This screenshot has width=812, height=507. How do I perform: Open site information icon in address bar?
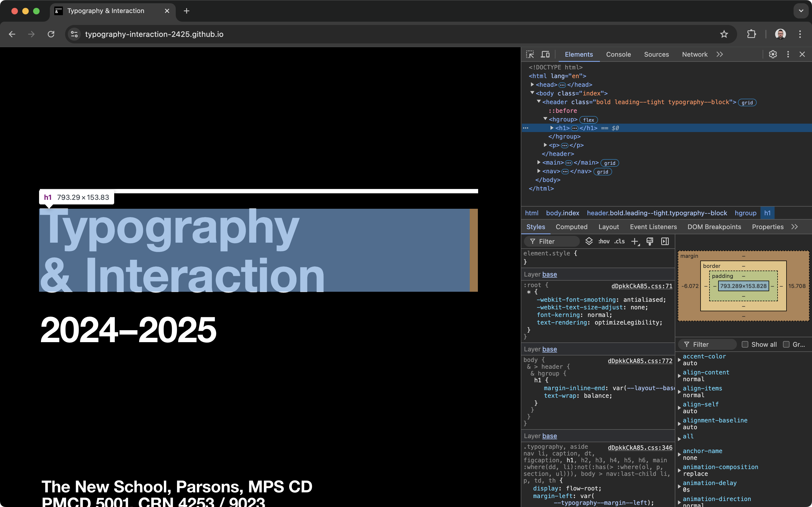74,34
